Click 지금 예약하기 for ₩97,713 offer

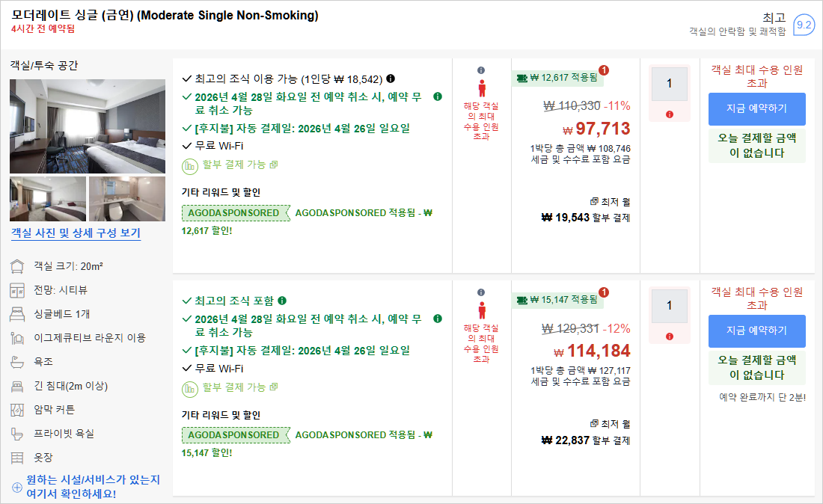click(x=756, y=108)
